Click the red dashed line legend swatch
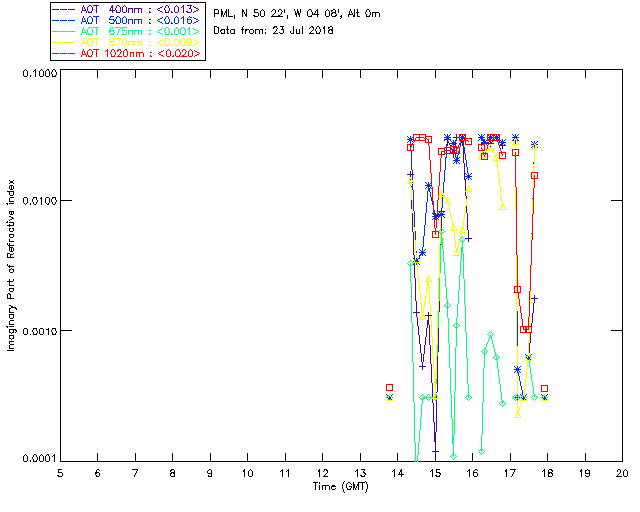Screen dimensions: 640x512 pos(64,54)
